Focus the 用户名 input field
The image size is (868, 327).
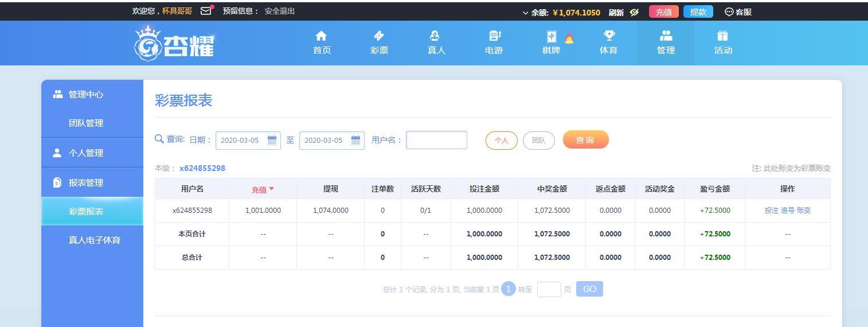click(437, 140)
